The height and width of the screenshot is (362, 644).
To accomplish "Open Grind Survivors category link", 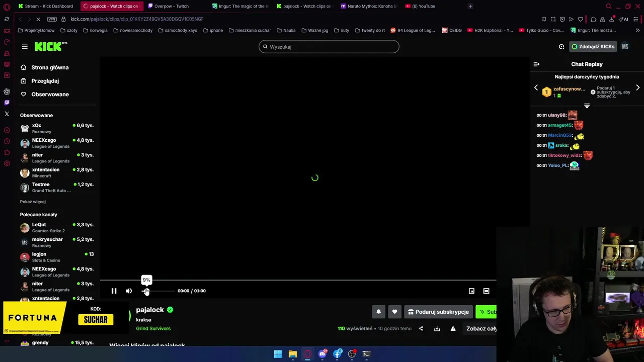I will click(153, 328).
